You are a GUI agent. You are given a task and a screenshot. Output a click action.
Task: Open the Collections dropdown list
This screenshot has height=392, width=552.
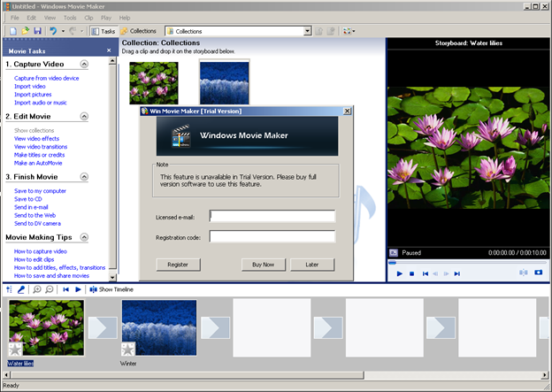tap(307, 31)
